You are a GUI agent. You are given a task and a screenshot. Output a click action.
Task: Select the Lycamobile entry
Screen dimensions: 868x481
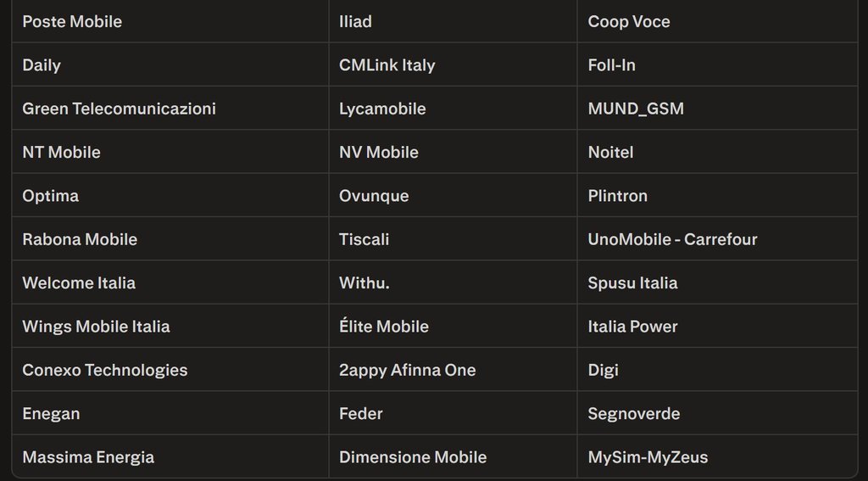click(x=382, y=109)
